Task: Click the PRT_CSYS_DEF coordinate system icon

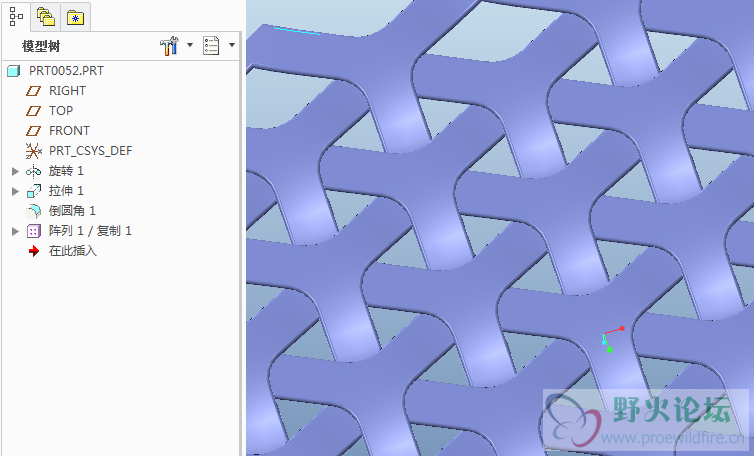Action: [33, 151]
